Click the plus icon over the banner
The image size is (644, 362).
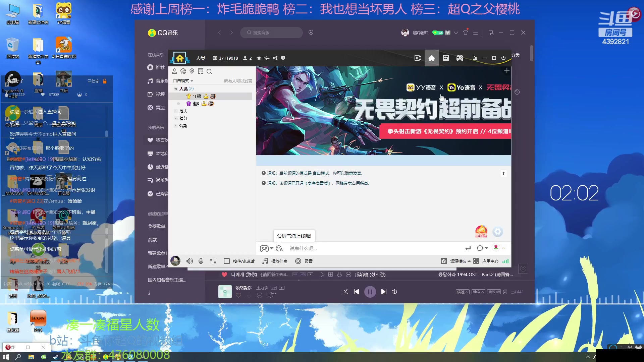(506, 70)
